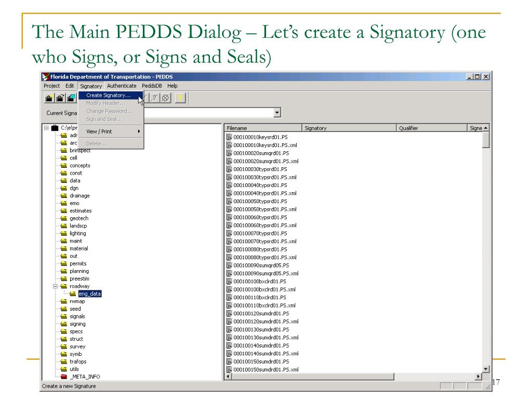Click folder icon next to signals
The image size is (532, 399).
[x=63, y=316]
